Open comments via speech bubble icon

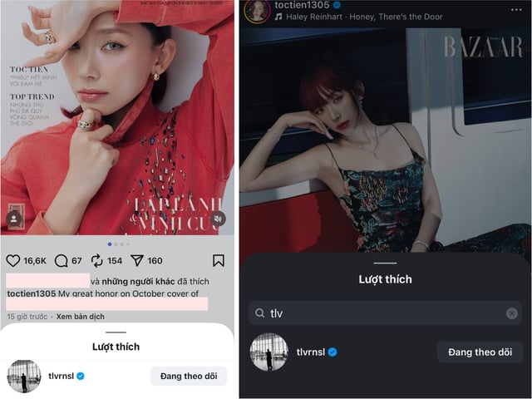(x=61, y=261)
